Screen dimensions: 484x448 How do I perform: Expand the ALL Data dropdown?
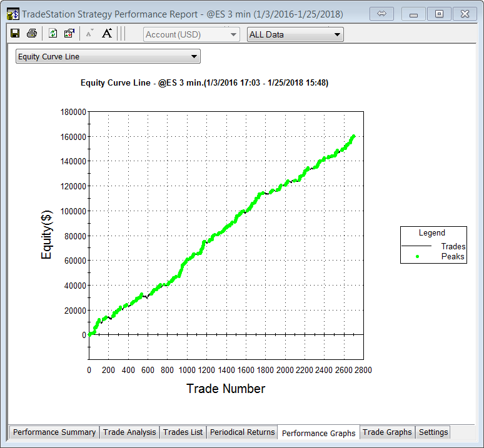(295, 34)
